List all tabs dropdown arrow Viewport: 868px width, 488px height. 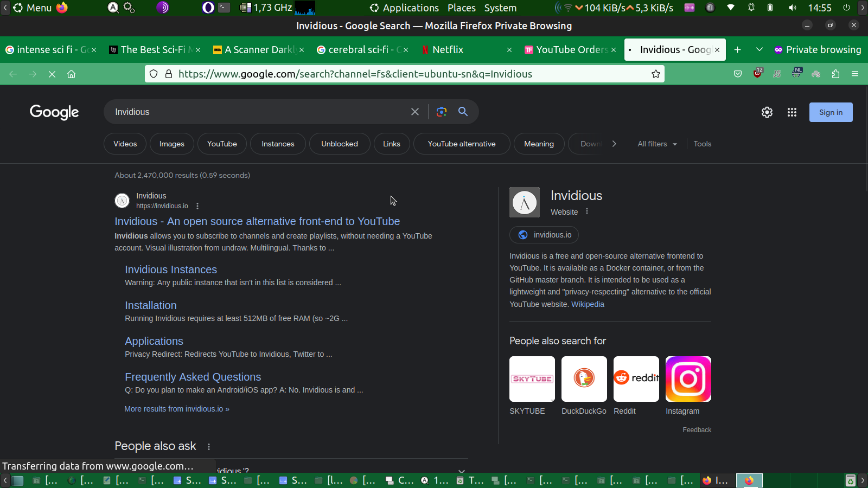click(759, 50)
